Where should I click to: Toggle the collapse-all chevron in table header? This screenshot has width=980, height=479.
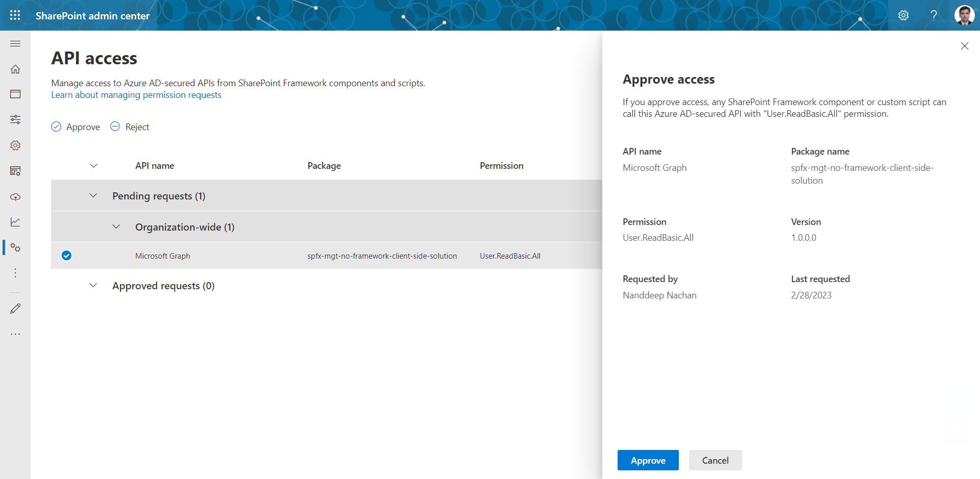point(93,166)
